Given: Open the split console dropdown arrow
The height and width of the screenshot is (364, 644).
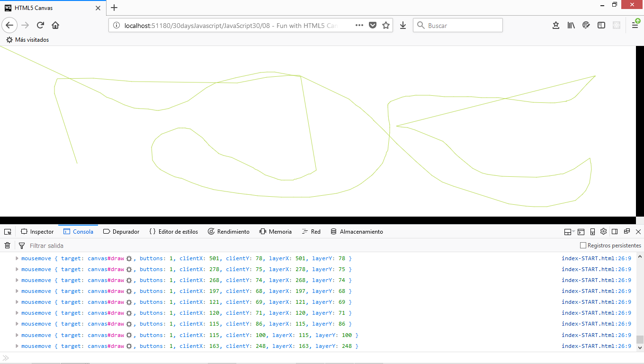Looking at the screenshot, I should [x=573, y=232].
